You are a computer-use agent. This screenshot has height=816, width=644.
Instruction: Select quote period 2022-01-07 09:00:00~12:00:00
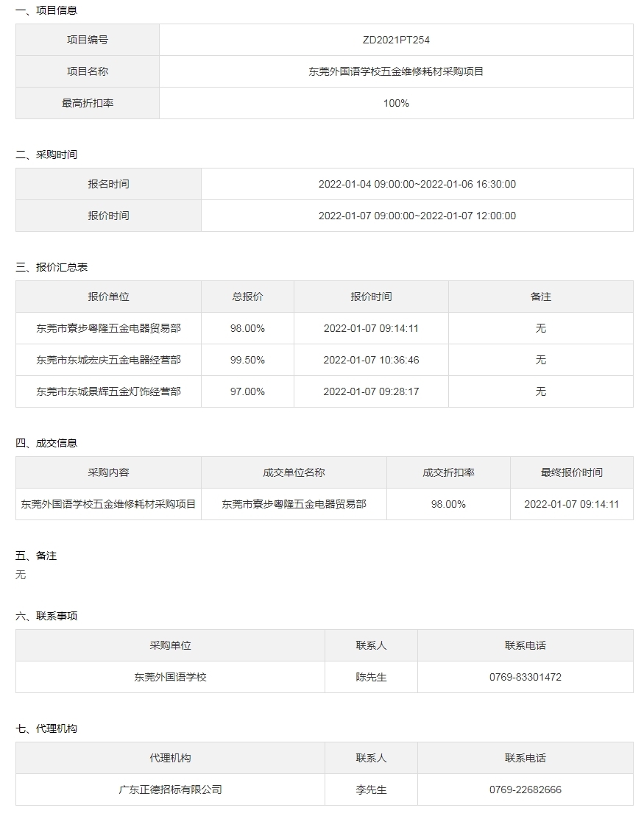click(417, 216)
